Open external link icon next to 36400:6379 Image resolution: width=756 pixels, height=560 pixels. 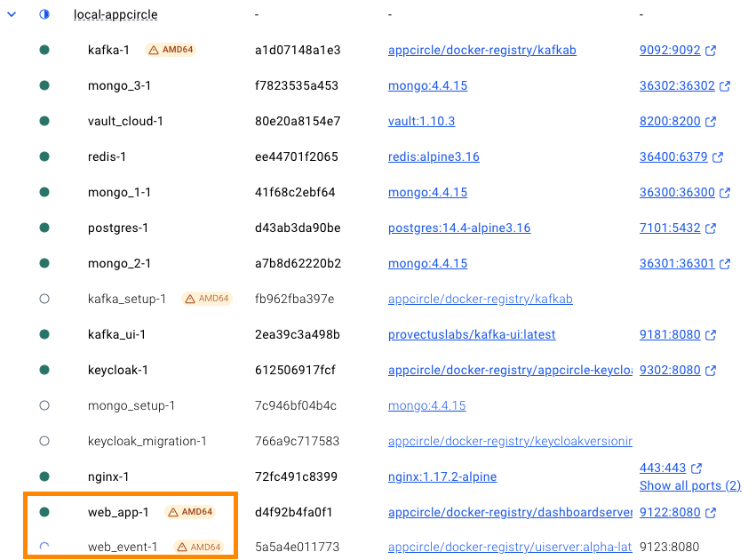(718, 156)
